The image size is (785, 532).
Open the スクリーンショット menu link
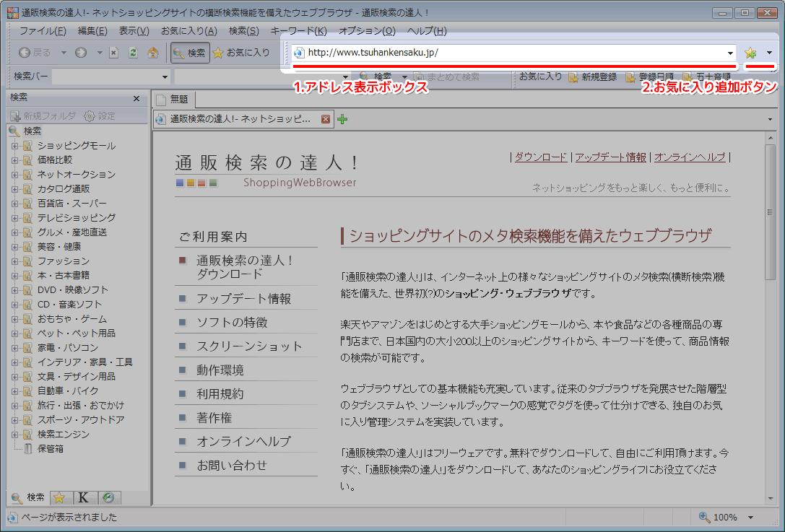pyautogui.click(x=249, y=346)
